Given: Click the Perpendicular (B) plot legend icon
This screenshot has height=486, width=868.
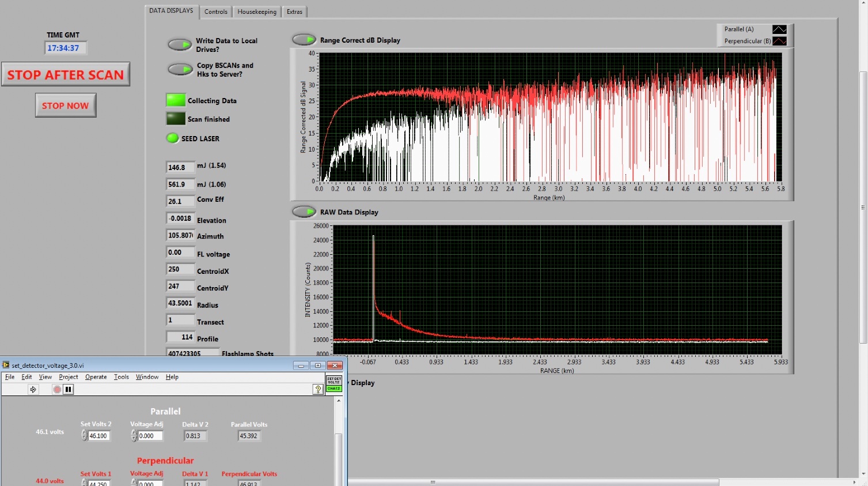Looking at the screenshot, I should point(779,41).
